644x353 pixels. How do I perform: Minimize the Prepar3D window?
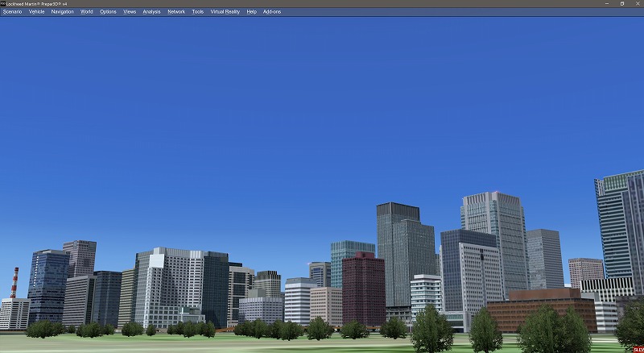click(607, 4)
